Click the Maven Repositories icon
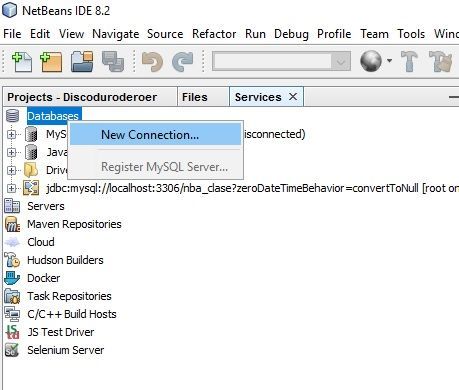This screenshot has width=459, height=390. pos(12,224)
